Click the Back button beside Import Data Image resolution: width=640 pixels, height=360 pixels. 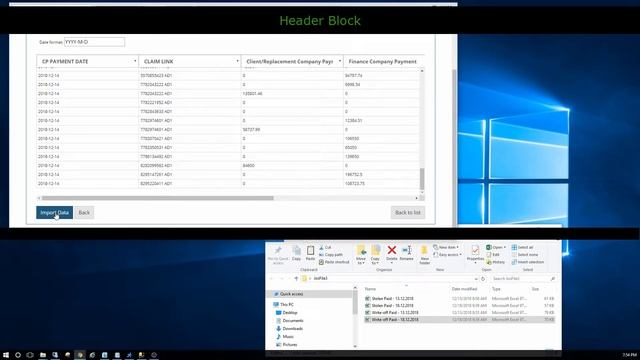(x=84, y=212)
